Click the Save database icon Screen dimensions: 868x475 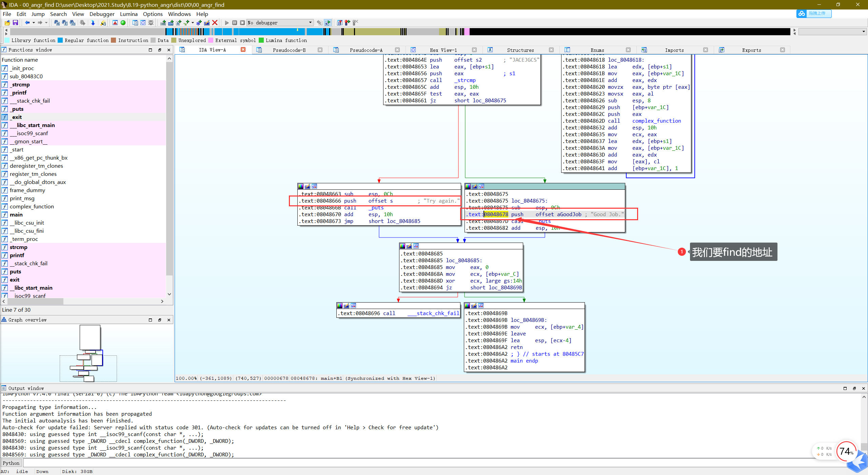pyautogui.click(x=15, y=23)
